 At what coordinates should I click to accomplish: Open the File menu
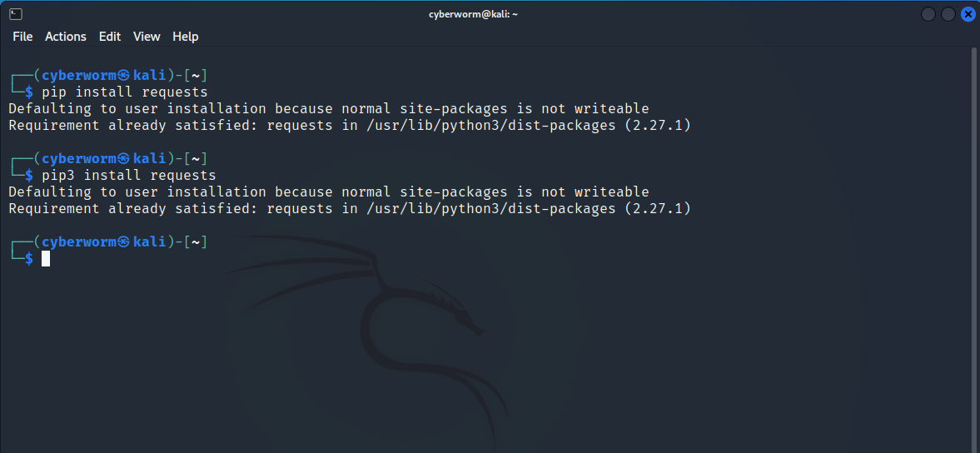point(22,37)
